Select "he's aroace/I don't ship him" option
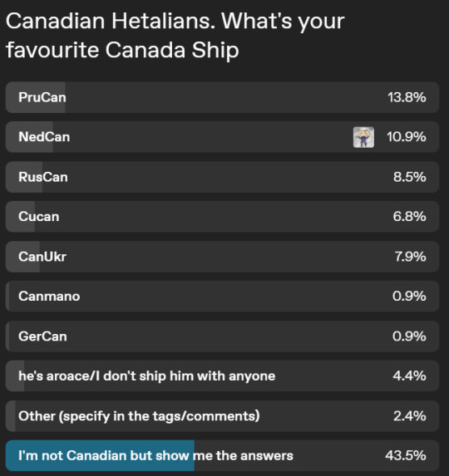This screenshot has width=449, height=476. pos(222,376)
